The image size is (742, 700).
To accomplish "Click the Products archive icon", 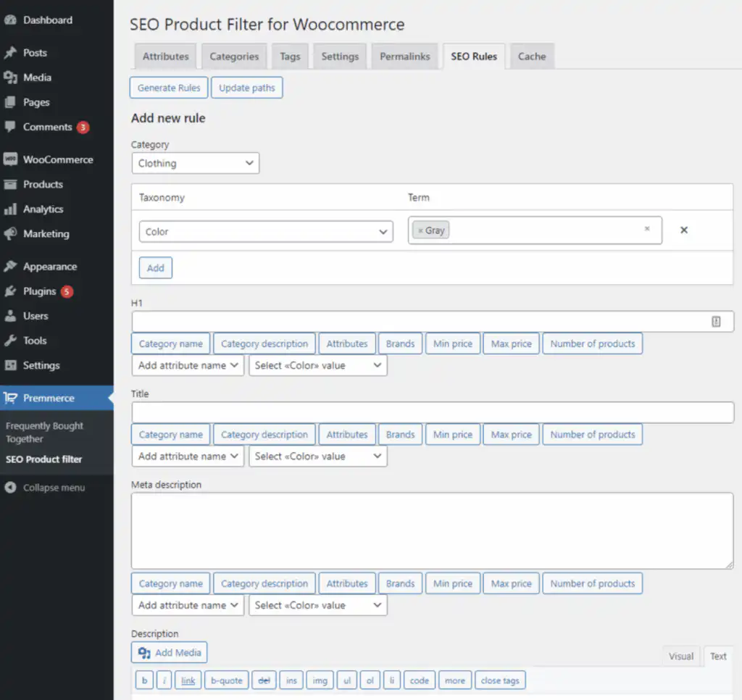I will tap(10, 184).
